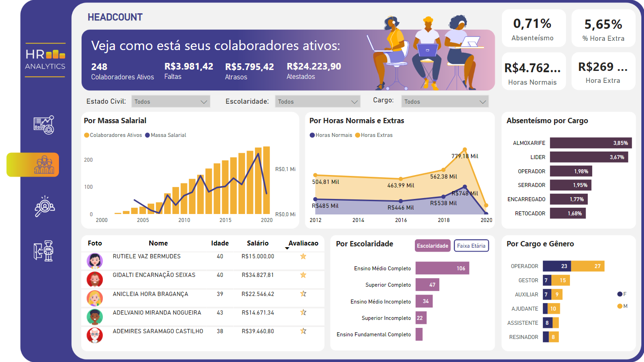Switch chart to Faixa Etária
Image resolution: width=644 pixels, height=362 pixels.
(471, 245)
